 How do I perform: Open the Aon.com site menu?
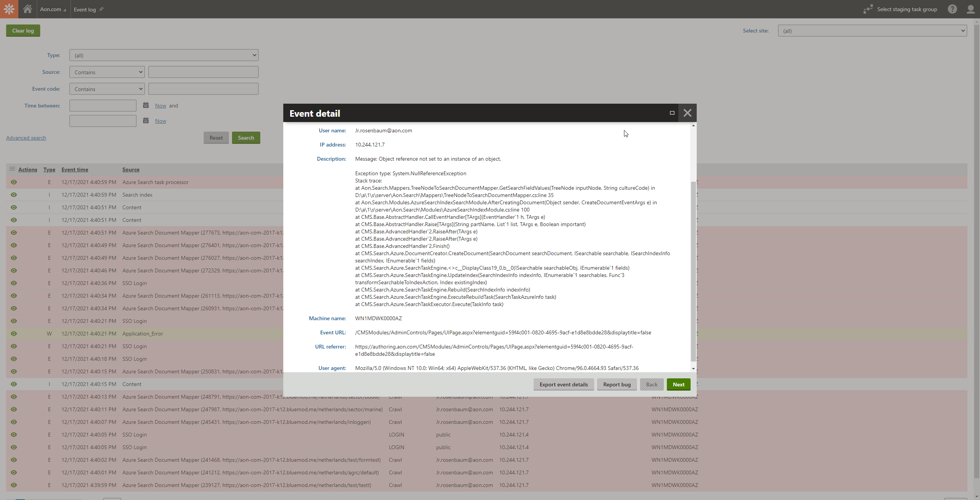click(53, 9)
